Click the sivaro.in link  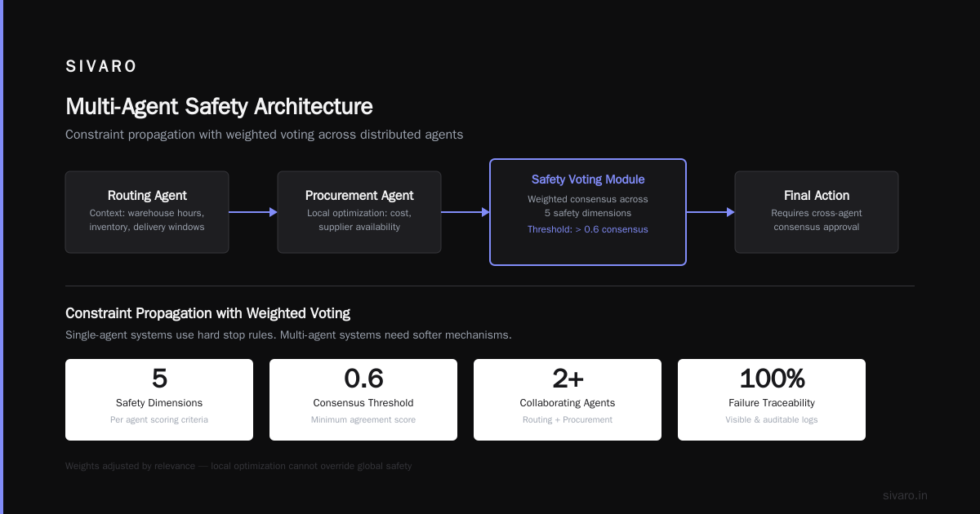click(x=905, y=495)
